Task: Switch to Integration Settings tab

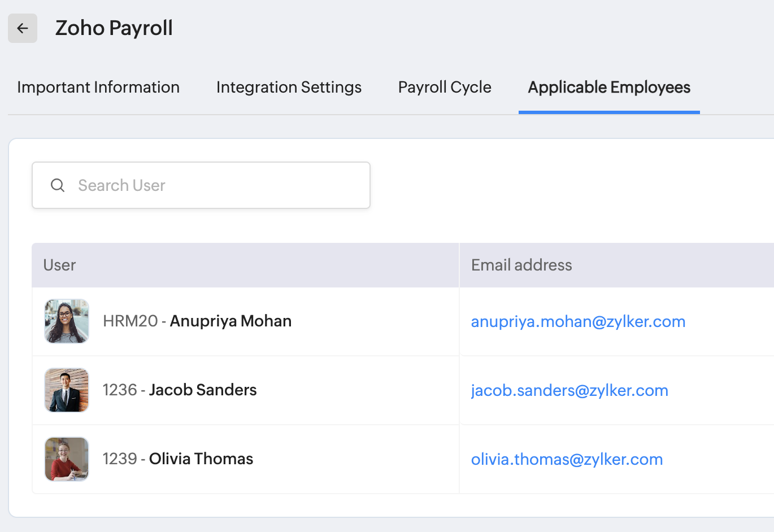Action: tap(289, 88)
